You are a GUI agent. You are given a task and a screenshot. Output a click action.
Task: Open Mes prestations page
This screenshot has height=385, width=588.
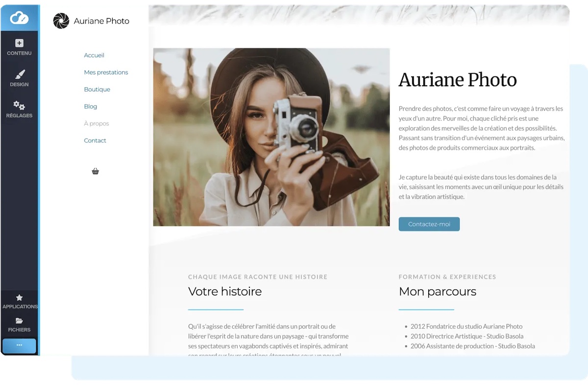click(106, 73)
